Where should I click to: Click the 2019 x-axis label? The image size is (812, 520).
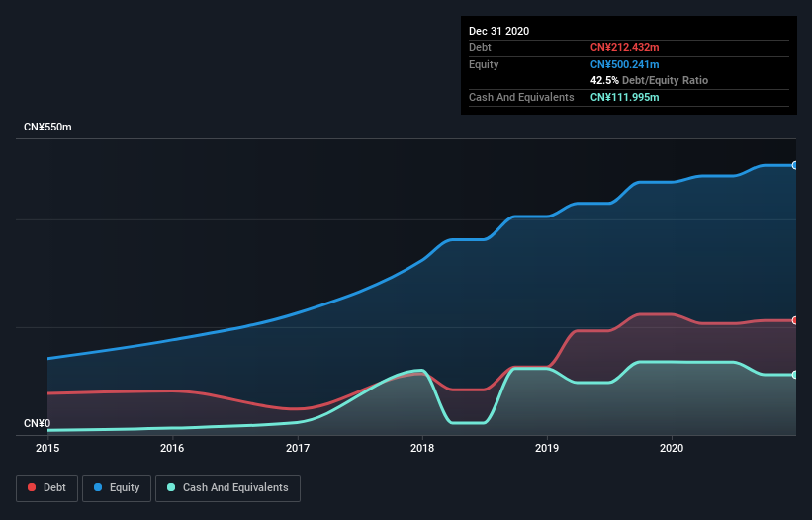coord(547,448)
